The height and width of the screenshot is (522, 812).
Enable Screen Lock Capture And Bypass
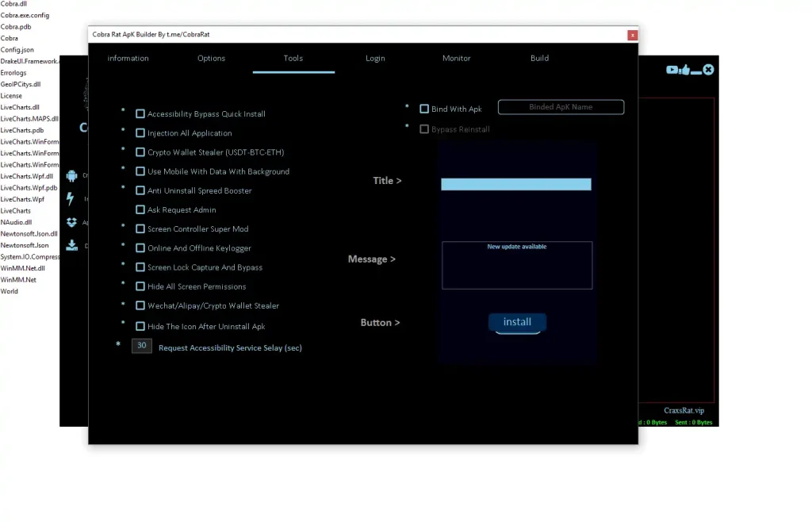pyautogui.click(x=140, y=267)
